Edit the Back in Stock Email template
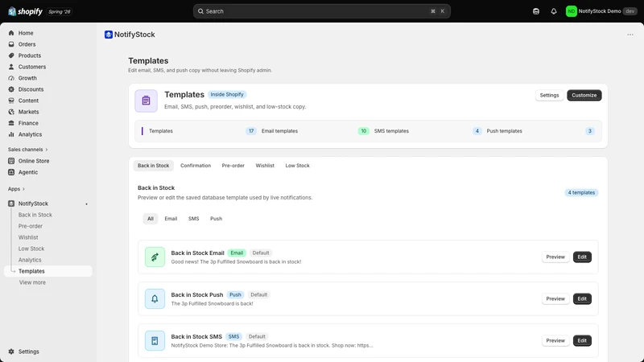 coord(582,257)
